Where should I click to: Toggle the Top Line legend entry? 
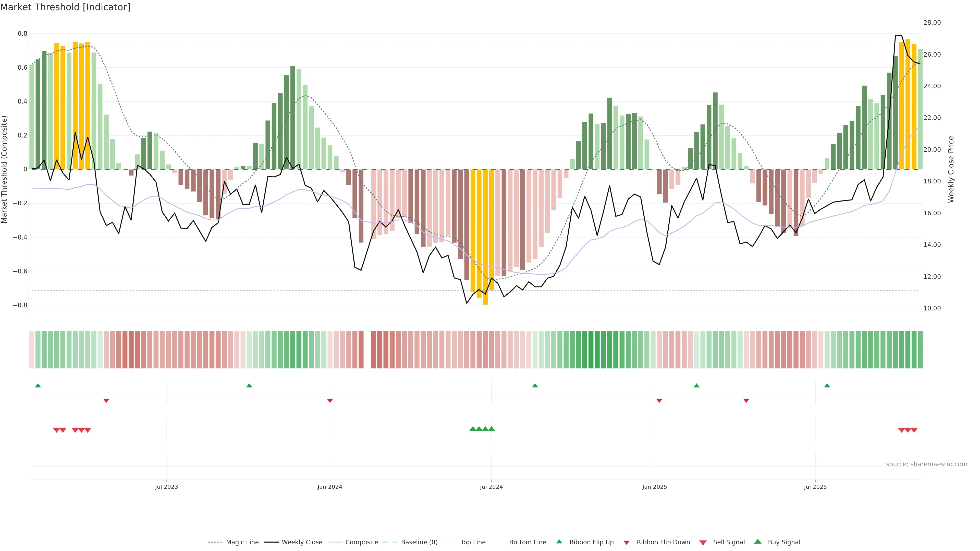[473, 542]
